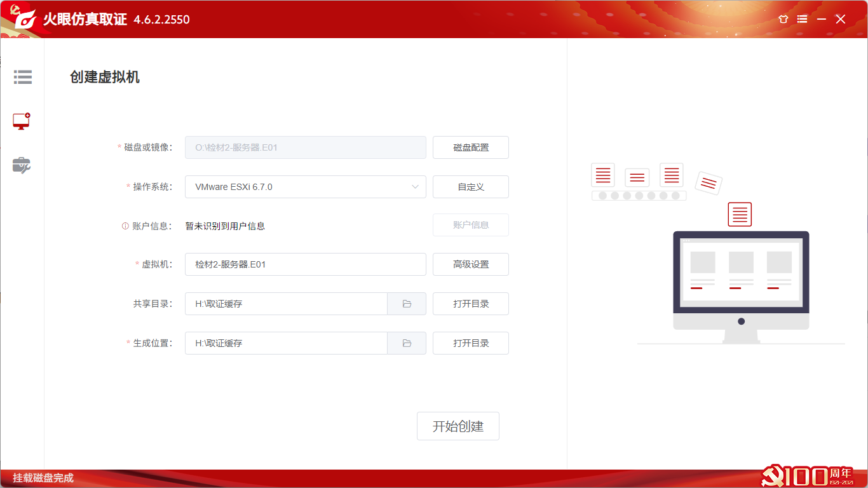
Task: Click the 挂载磁盘完成 status message
Action: click(43, 478)
